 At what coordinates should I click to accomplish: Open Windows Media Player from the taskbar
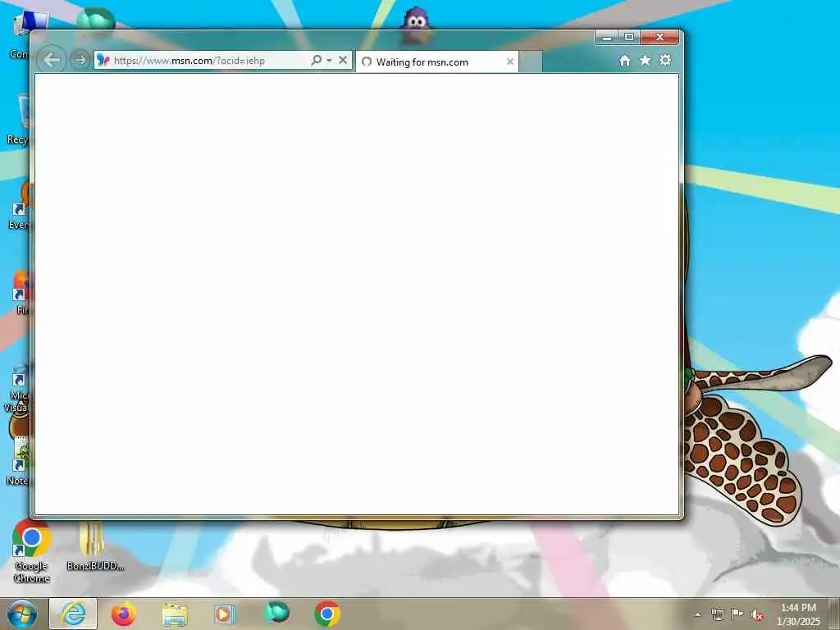(x=225, y=614)
